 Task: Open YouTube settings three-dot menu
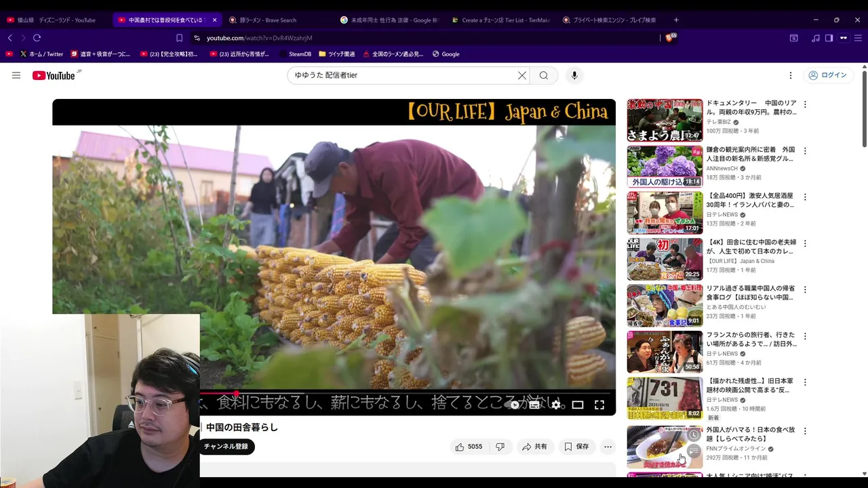pos(791,75)
